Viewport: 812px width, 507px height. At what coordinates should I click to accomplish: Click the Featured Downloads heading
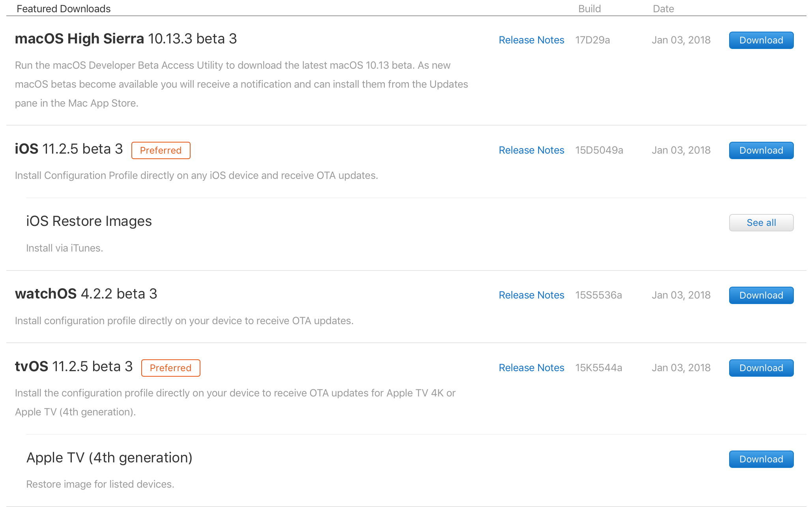click(x=64, y=9)
